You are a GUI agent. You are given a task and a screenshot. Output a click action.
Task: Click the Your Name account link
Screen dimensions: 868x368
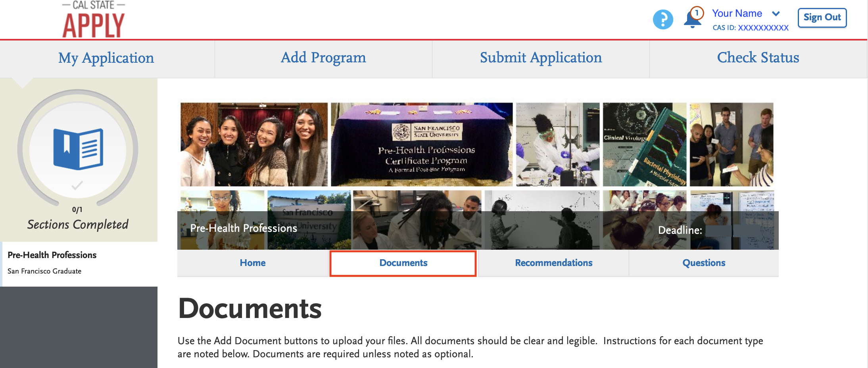tap(737, 13)
